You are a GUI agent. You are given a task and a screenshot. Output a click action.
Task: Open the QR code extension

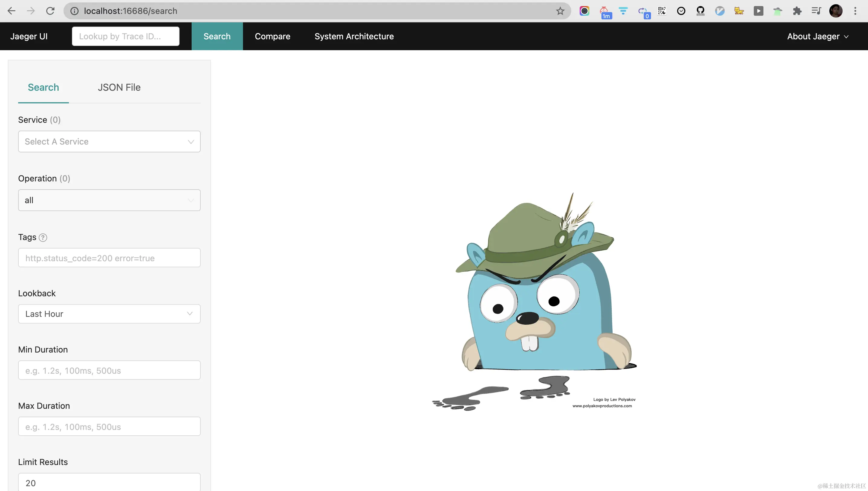click(662, 11)
